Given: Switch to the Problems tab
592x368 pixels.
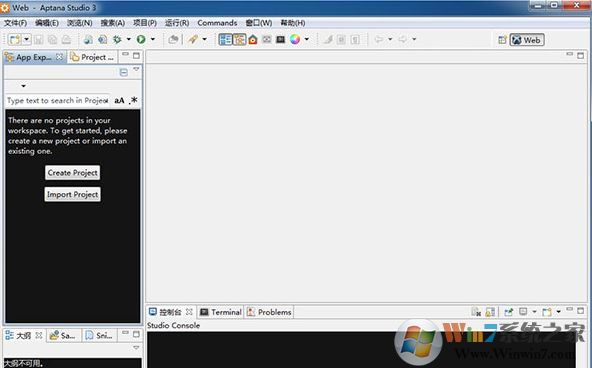Looking at the screenshot, I should (x=269, y=312).
